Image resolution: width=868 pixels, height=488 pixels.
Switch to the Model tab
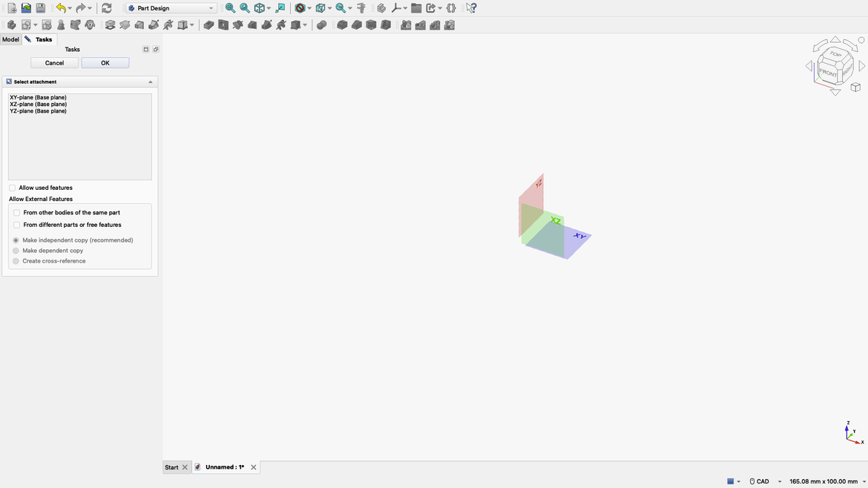tap(10, 39)
